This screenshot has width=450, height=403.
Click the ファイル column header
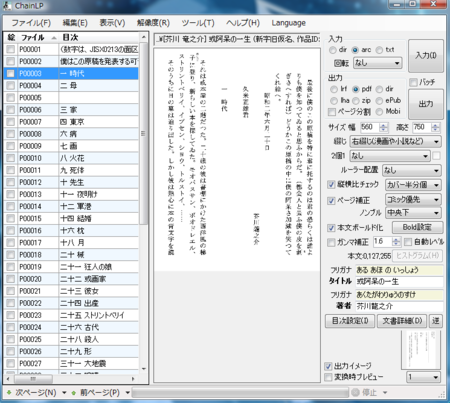click(38, 37)
